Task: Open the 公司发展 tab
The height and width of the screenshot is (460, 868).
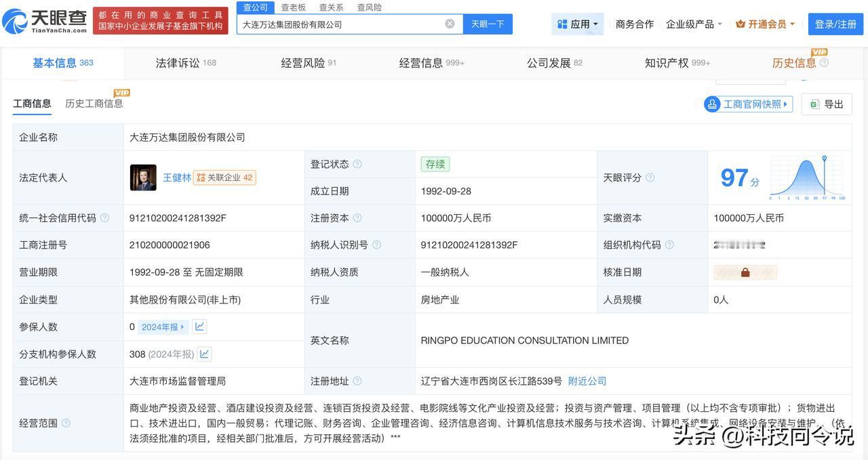Action: pos(555,63)
